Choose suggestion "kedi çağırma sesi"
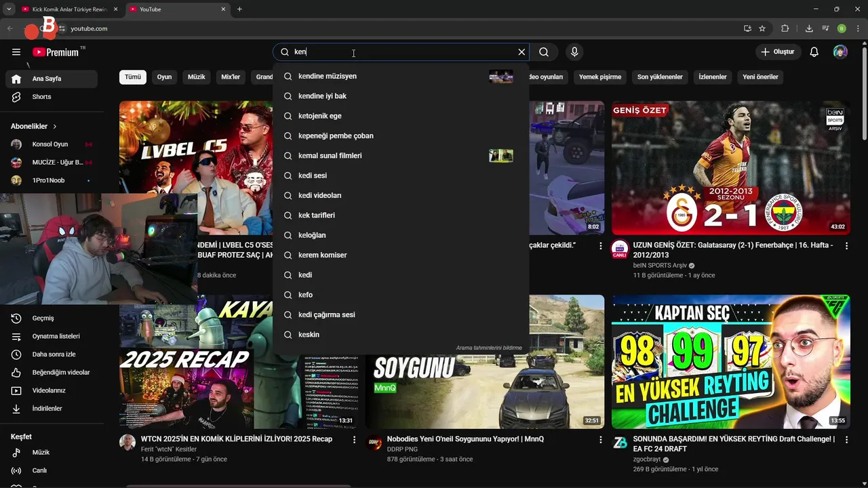This screenshot has height=488, width=868. 401,314
